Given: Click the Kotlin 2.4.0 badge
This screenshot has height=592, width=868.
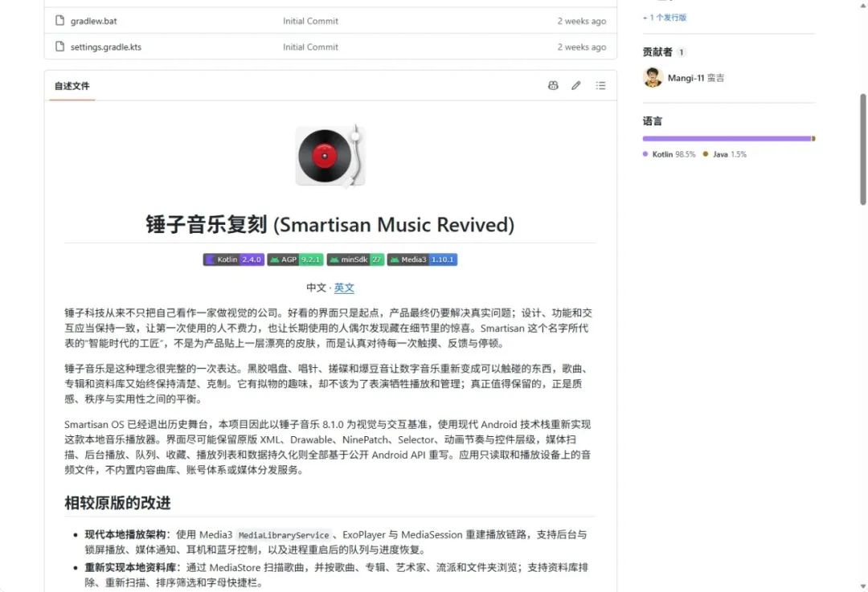Looking at the screenshot, I should [x=234, y=259].
